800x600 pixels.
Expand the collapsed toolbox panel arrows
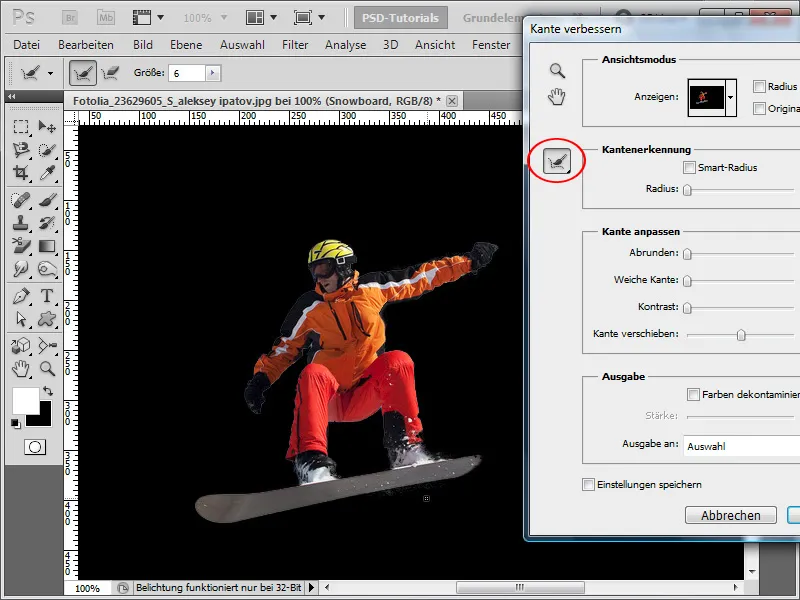click(11, 96)
